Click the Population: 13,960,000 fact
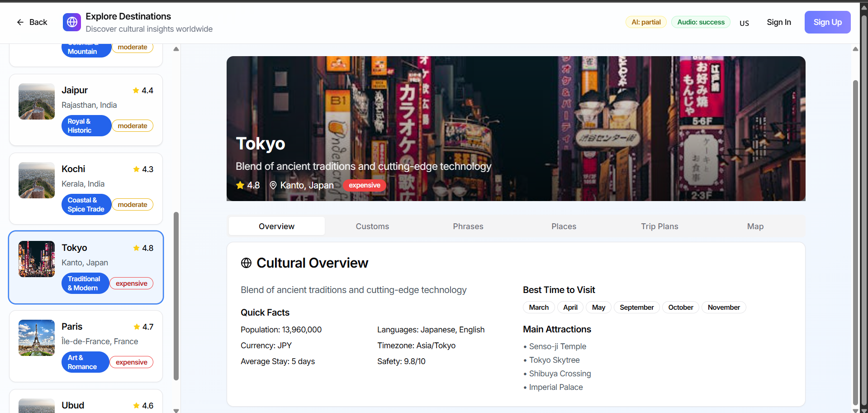The height and width of the screenshot is (413, 868). point(281,330)
